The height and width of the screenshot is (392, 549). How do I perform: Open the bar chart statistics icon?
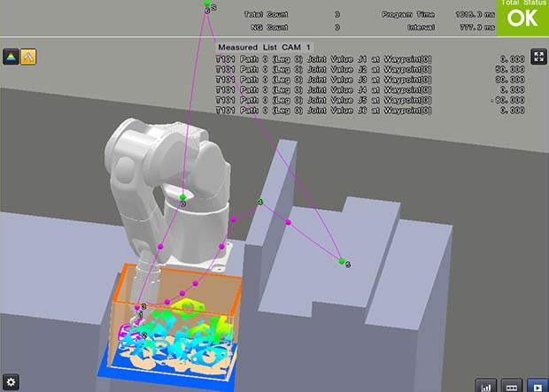click(485, 385)
